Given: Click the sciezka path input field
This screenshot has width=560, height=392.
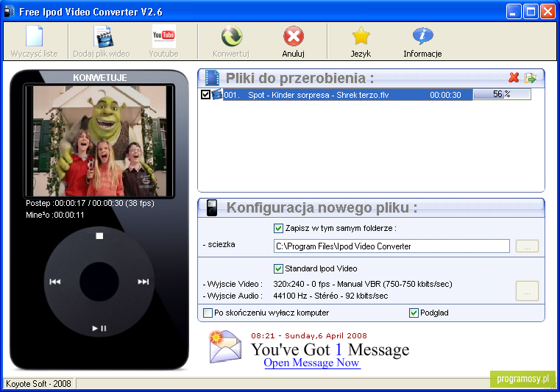Looking at the screenshot, I should 391,246.
